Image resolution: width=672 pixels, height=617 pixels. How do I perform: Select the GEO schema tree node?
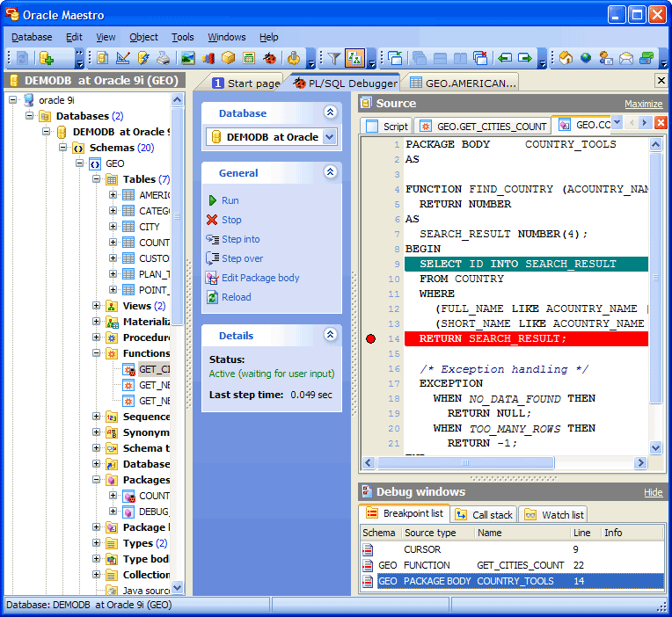(114, 163)
